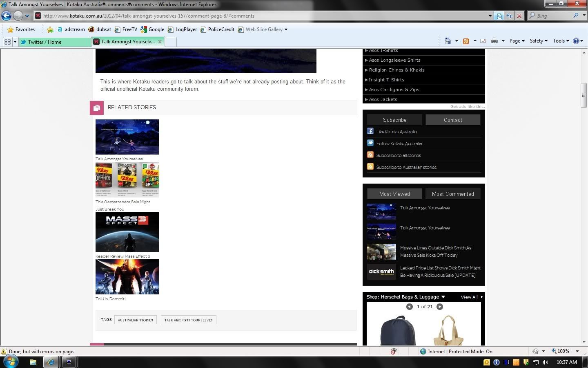Open the Mass Effect 3 review thumbnail
Viewport: 588px width, 368px height.
coord(127,232)
